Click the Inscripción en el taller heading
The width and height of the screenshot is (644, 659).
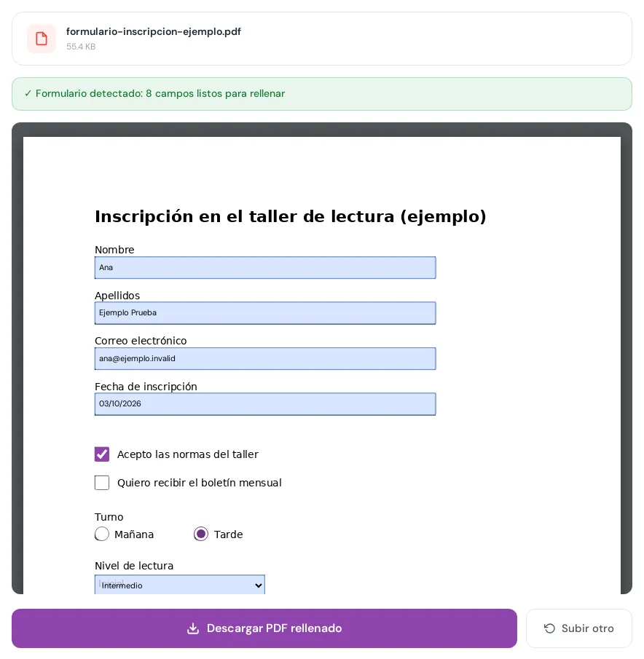tap(291, 216)
